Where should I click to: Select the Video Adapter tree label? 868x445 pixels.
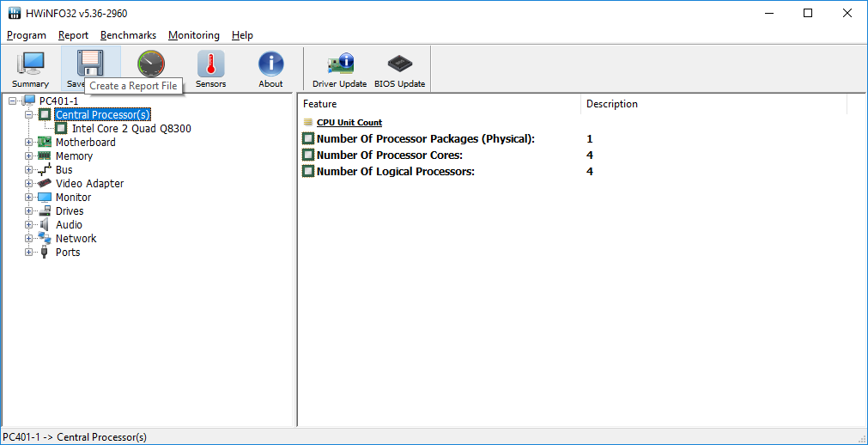89,184
